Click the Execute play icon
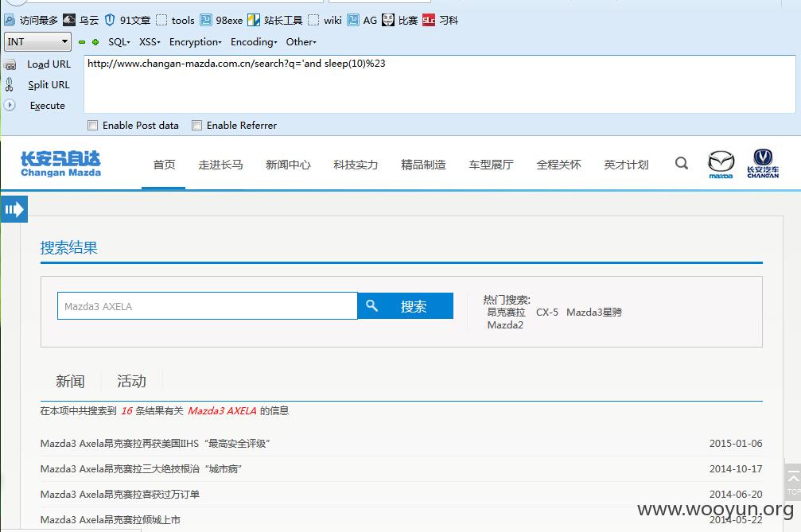801x532 pixels. tap(10, 105)
